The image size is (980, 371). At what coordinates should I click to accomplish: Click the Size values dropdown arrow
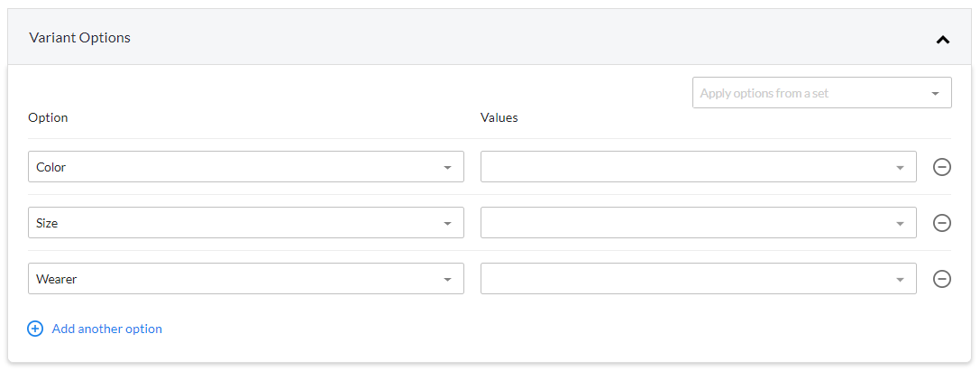[900, 223]
